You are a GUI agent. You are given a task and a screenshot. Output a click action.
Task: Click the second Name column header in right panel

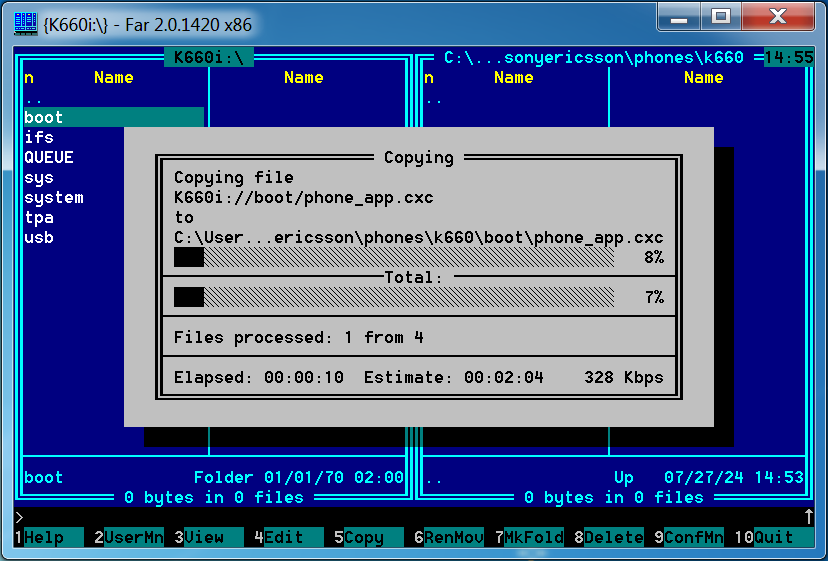click(x=703, y=78)
